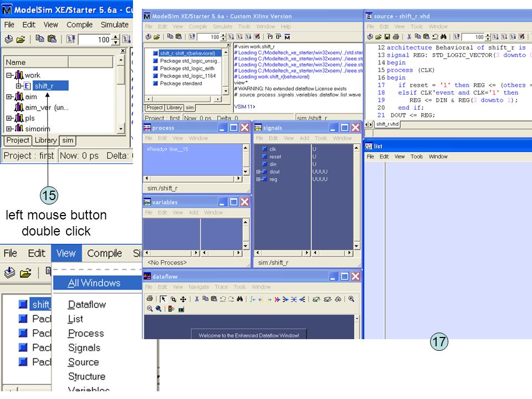Click the scroll up arrow in the process window
This screenshot has width=532, height=399.
point(246,148)
